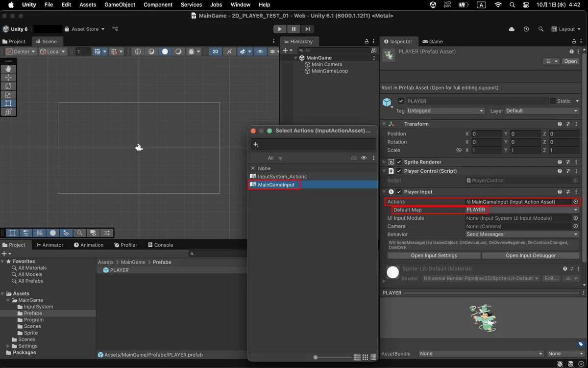Image resolution: width=588 pixels, height=368 pixels.
Task: Toggle constrained proportions link on Scale
Action: [459, 150]
